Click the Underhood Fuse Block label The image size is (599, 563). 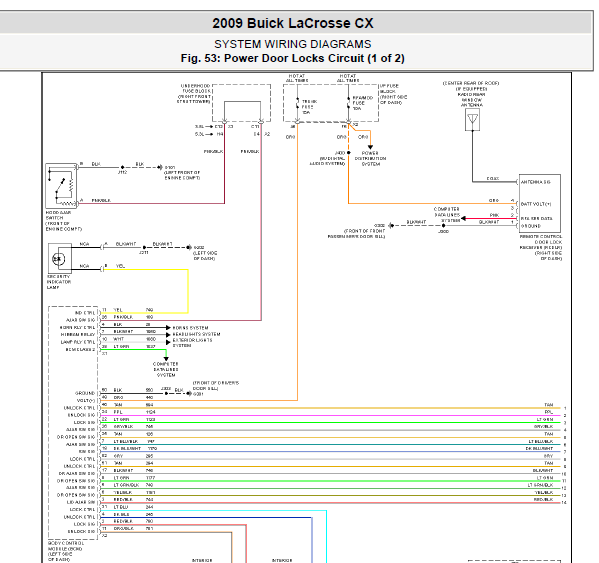(x=194, y=94)
